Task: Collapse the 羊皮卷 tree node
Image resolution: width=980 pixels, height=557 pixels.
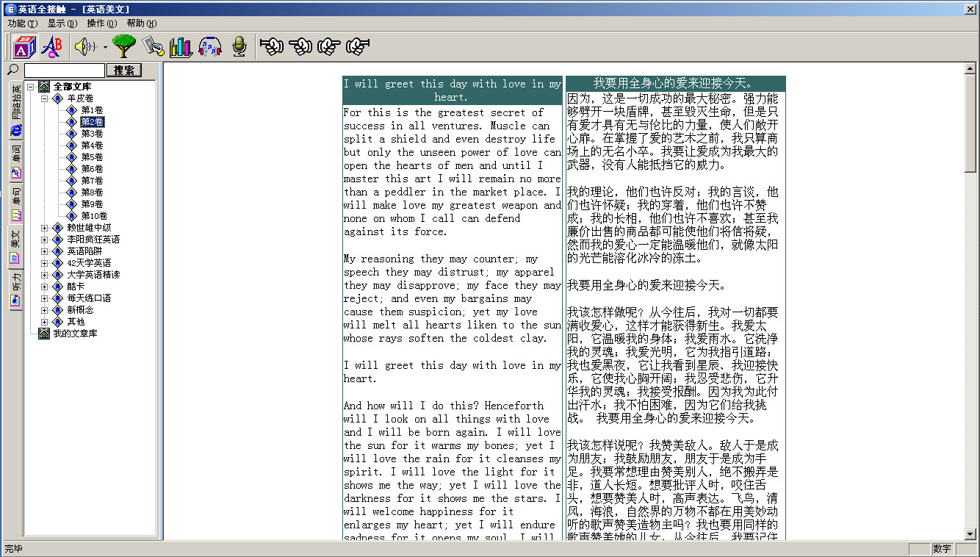Action: [x=44, y=98]
